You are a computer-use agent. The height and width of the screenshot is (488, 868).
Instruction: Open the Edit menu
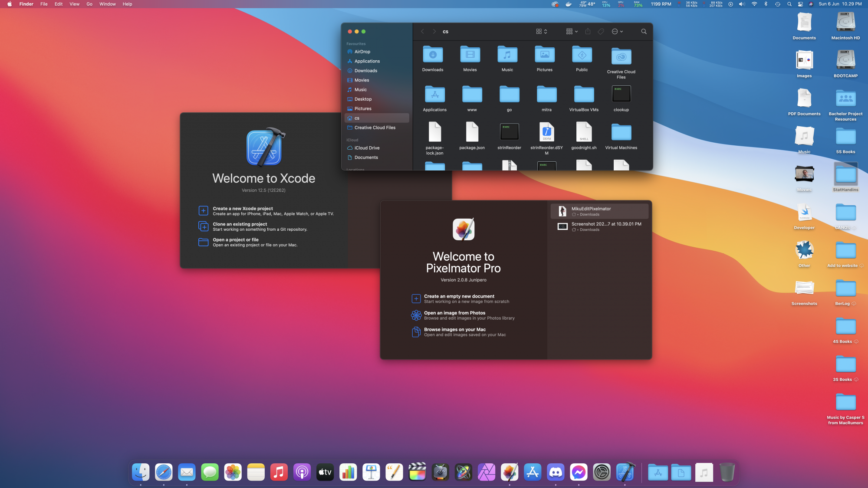[59, 4]
